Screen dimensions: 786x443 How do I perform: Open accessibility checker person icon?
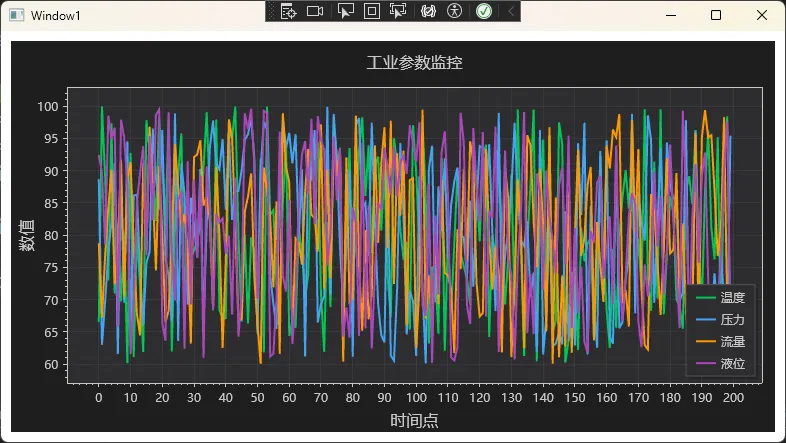click(455, 11)
